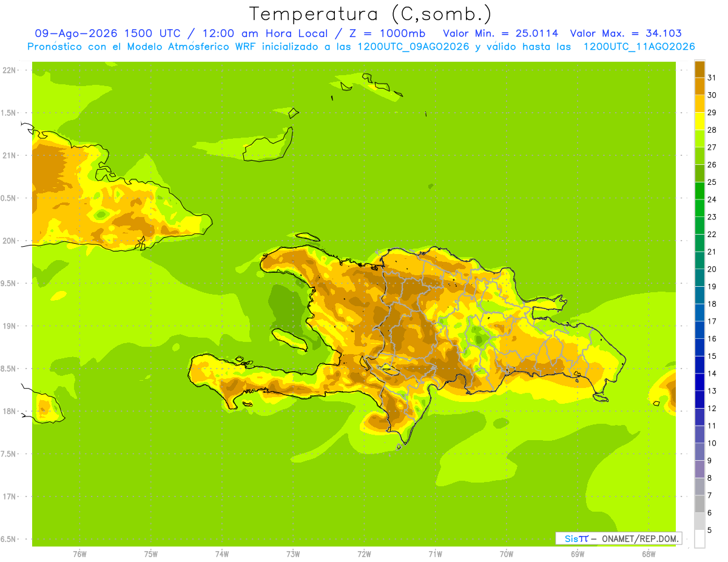
Task: Click the latitude label "22N"
Action: (x=9, y=70)
